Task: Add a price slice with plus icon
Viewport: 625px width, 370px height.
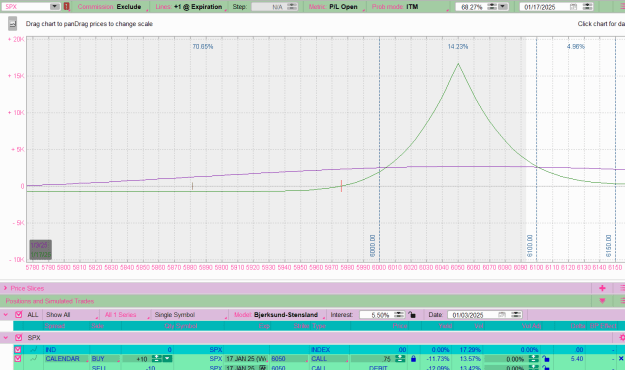Action: coord(602,288)
